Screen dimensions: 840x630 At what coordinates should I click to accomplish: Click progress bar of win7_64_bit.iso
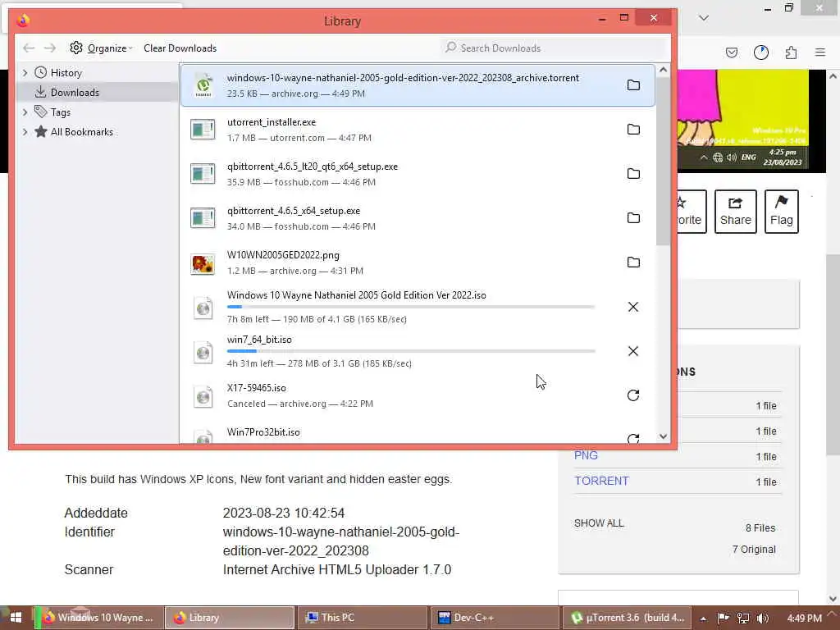click(411, 351)
